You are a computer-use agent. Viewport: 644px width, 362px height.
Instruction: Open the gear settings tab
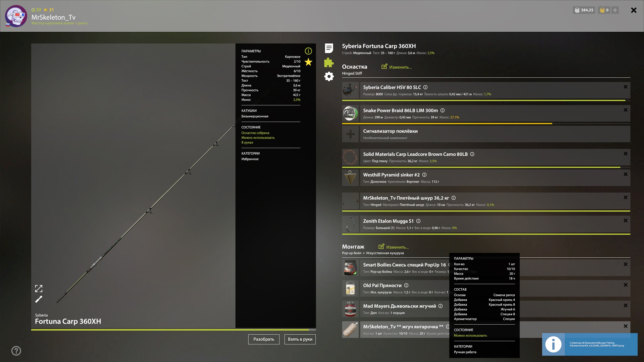pos(329,76)
